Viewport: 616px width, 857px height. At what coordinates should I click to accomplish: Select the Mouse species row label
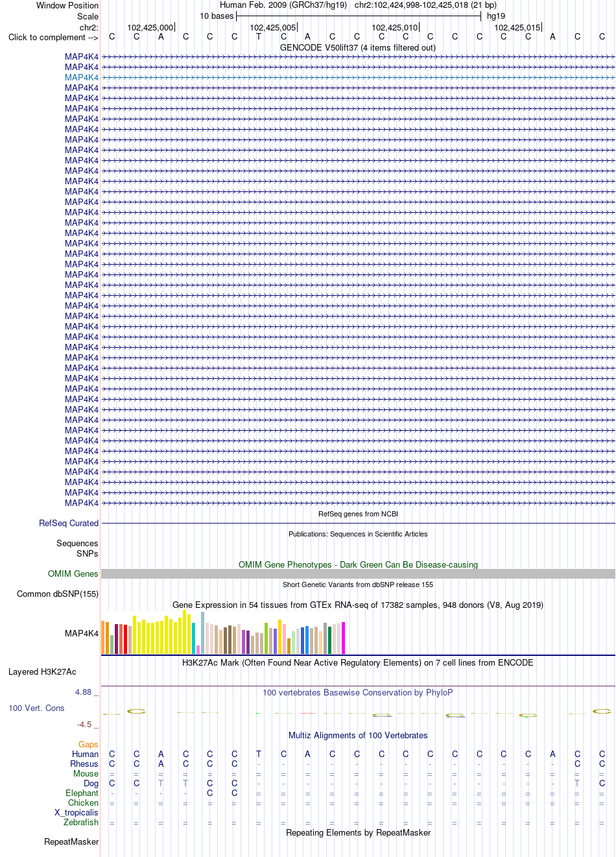86,773
